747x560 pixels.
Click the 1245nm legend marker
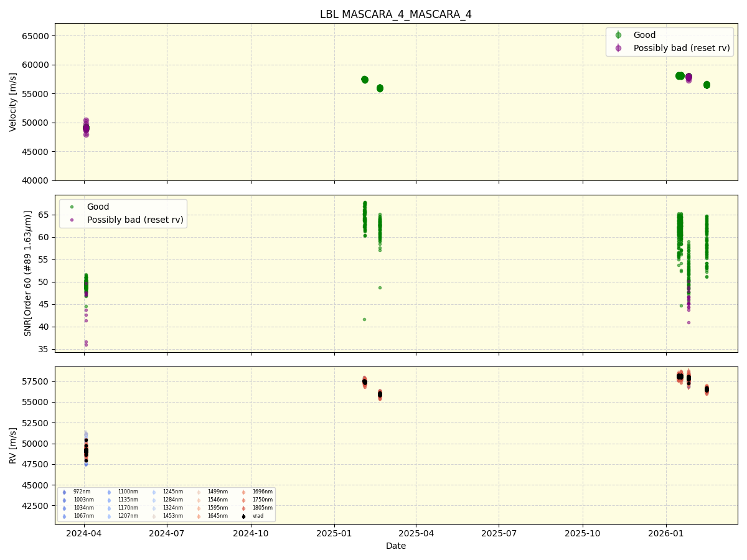click(154, 492)
